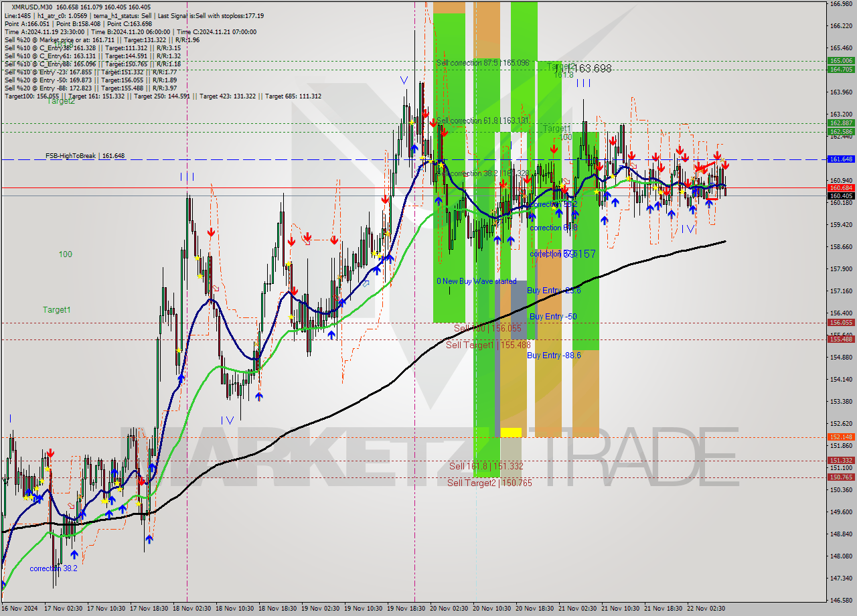Click the red 156.055 price tag on axis

tap(841, 323)
